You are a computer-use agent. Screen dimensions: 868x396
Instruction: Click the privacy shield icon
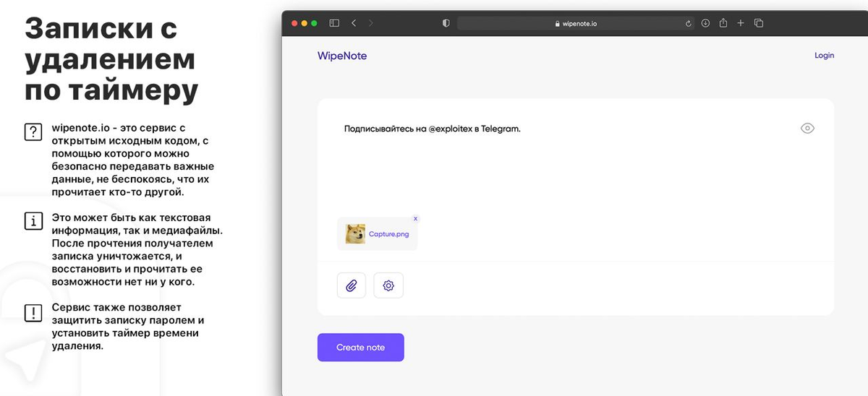click(446, 23)
